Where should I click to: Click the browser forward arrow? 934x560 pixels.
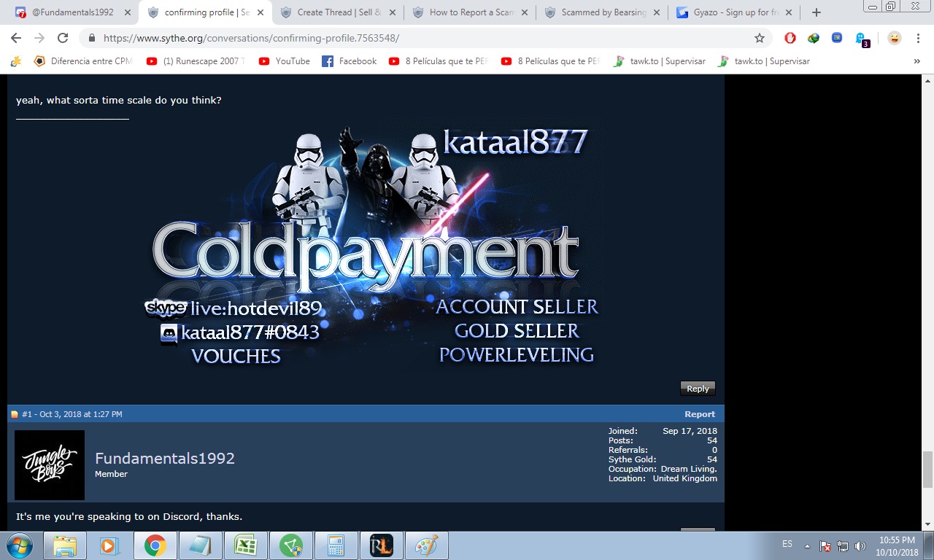[x=39, y=38]
